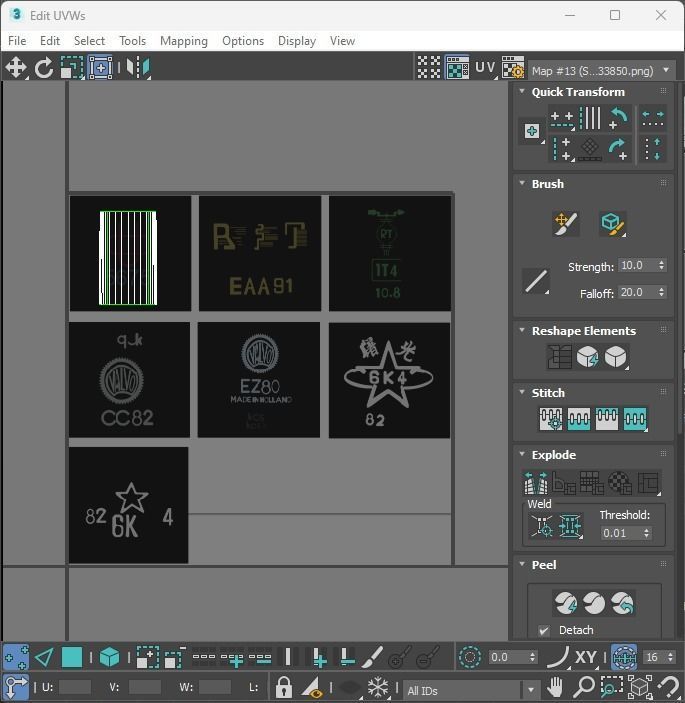This screenshot has width=685, height=703.
Task: Open the All IDs dropdown
Action: coord(471,690)
